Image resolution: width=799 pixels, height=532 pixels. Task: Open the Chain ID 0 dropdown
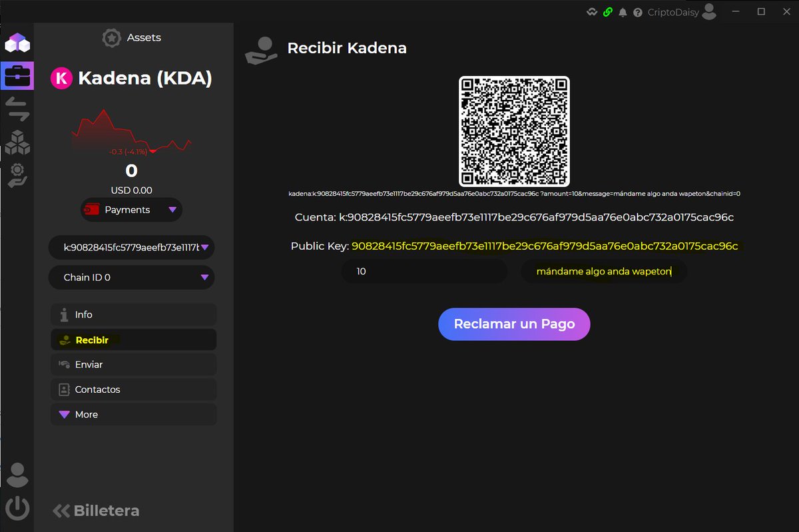[x=131, y=277]
